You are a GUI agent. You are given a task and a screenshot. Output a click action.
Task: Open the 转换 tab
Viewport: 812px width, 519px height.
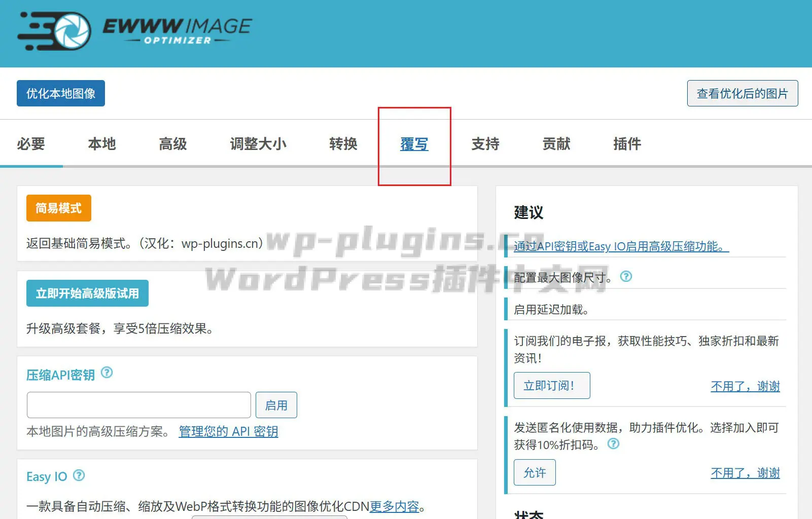pyautogui.click(x=343, y=144)
